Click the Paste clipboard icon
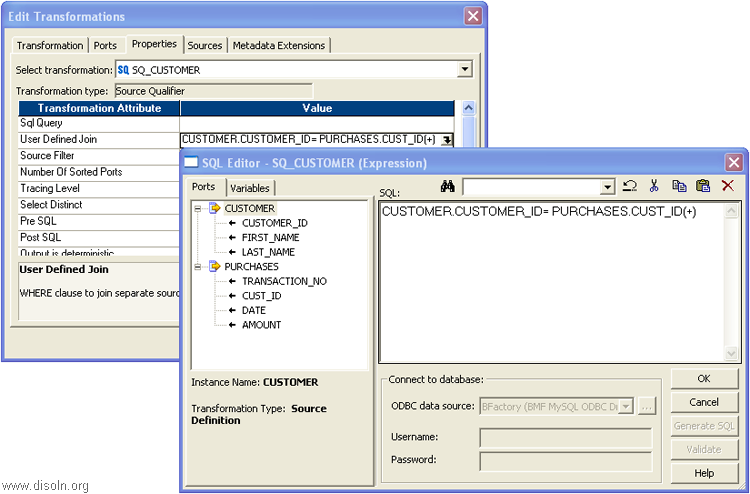 coord(703,186)
